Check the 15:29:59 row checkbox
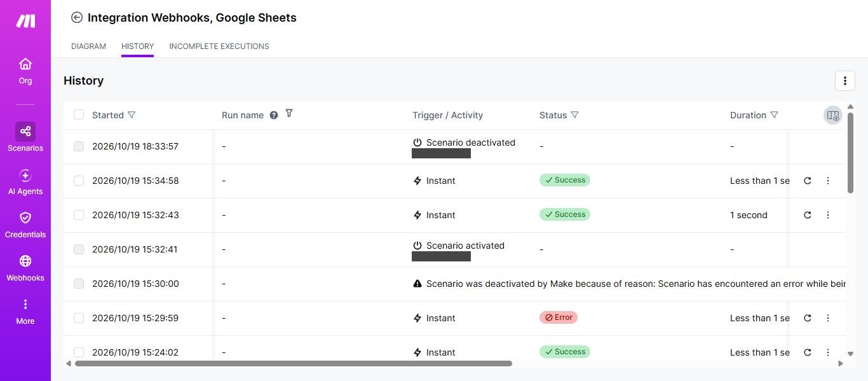This screenshot has height=381, width=868. tap(79, 318)
